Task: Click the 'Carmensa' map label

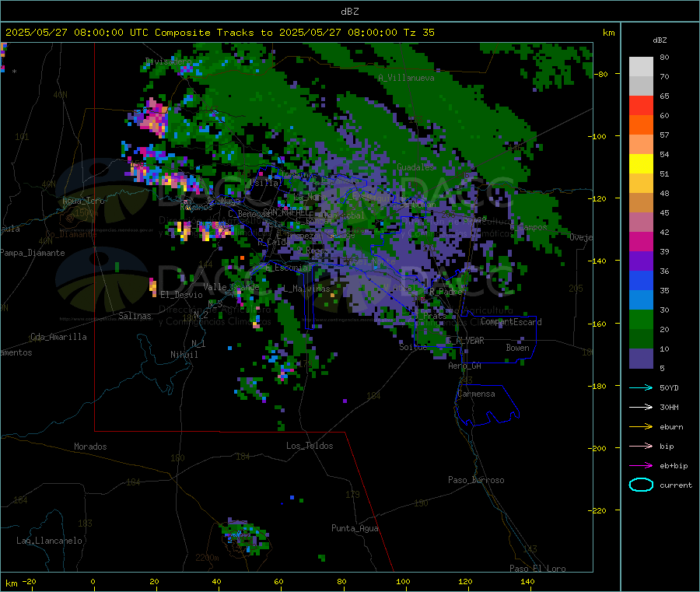Action: pos(476,394)
